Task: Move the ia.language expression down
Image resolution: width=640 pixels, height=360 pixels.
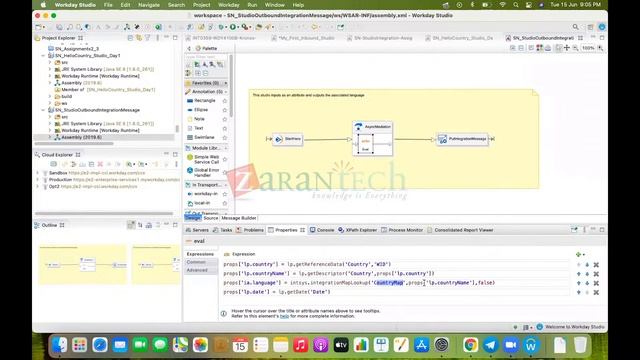Action: (x=587, y=283)
